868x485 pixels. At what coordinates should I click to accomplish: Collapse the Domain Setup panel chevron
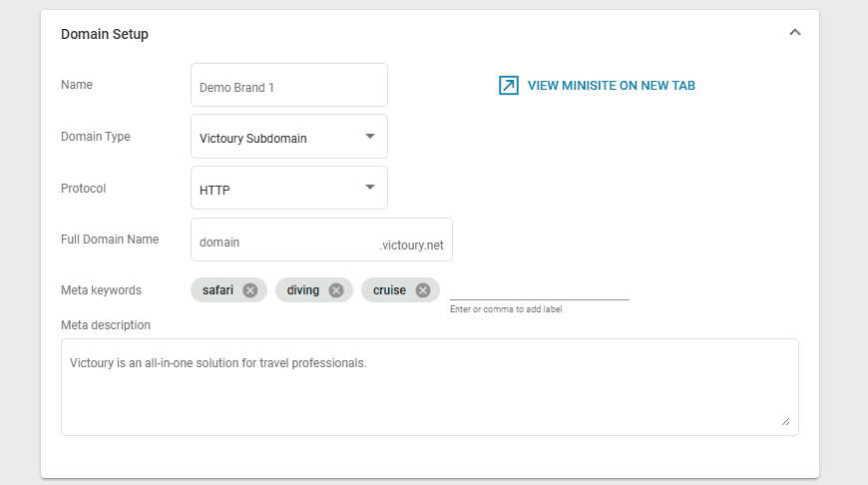click(794, 32)
